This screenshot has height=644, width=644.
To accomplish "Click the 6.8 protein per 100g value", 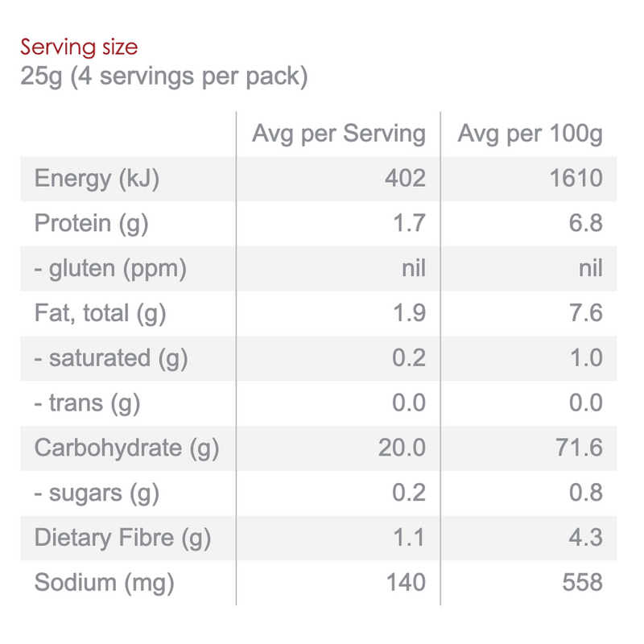I will point(584,224).
